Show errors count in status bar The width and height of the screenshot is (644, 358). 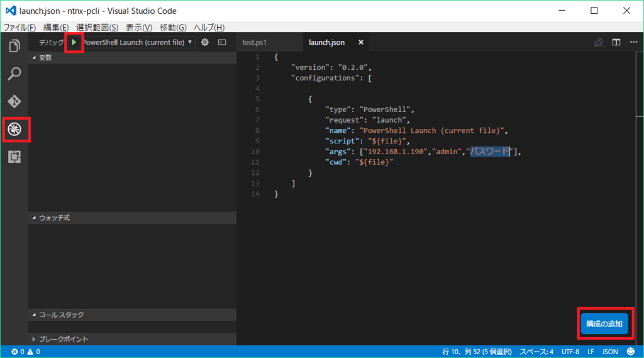point(18,352)
